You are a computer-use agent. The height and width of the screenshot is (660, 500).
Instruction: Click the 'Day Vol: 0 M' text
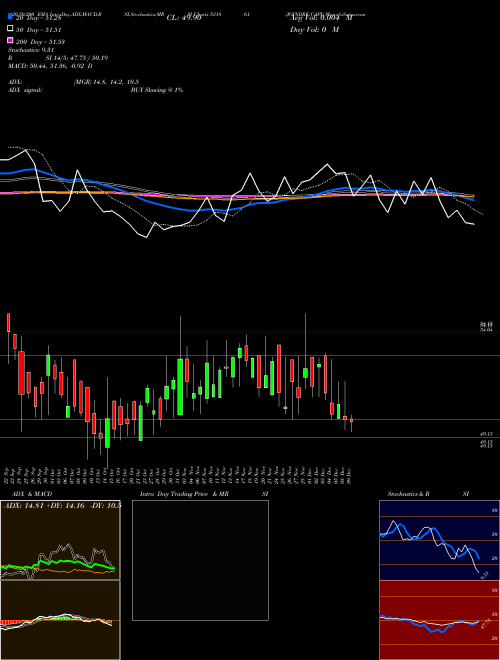314,29
